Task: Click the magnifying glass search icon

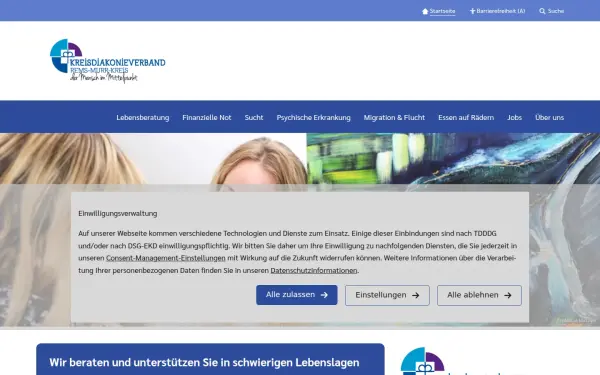Action: click(542, 11)
